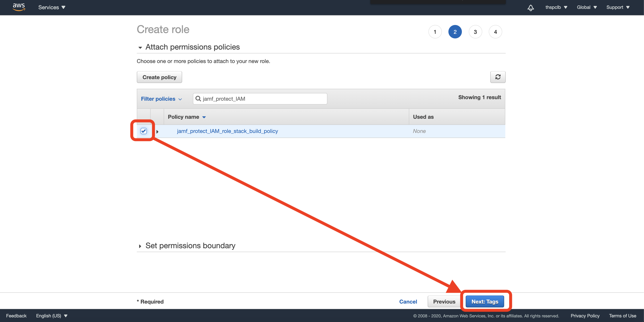Screen dimensions: 644x322
Task: Click the policy search input field
Action: point(260,99)
